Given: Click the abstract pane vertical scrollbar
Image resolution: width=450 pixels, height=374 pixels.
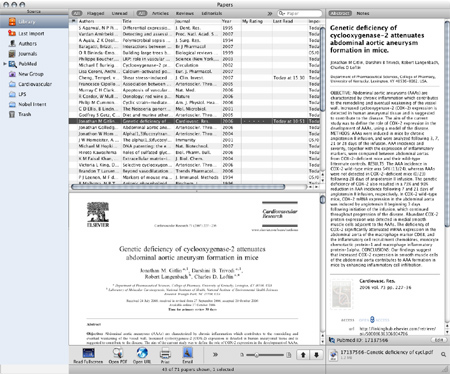Looking at the screenshot, I should (447, 123).
